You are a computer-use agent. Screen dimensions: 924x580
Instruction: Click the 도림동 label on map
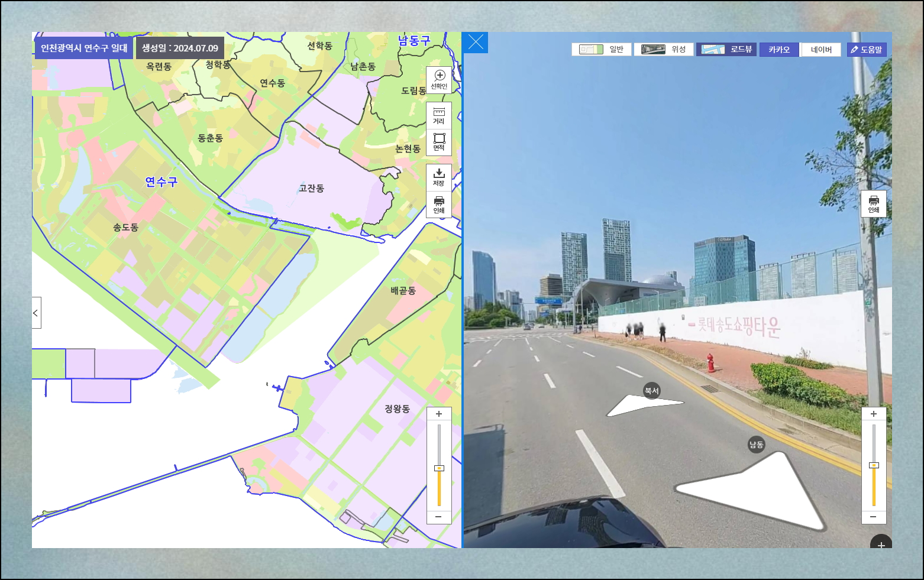coord(413,90)
